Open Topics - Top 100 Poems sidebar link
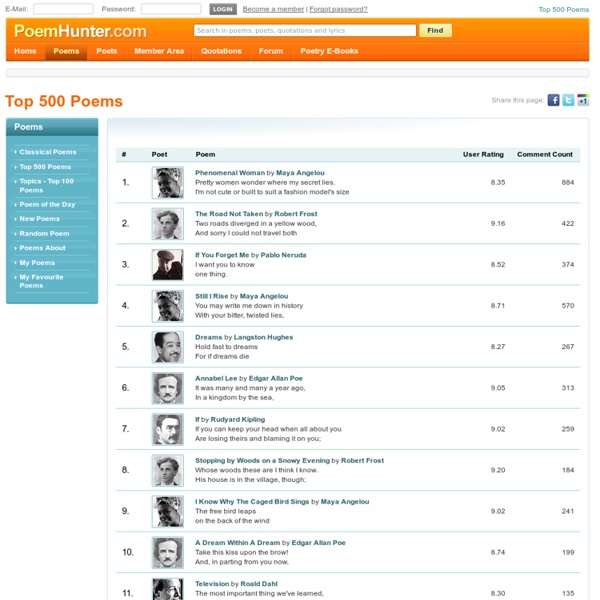 [46, 186]
